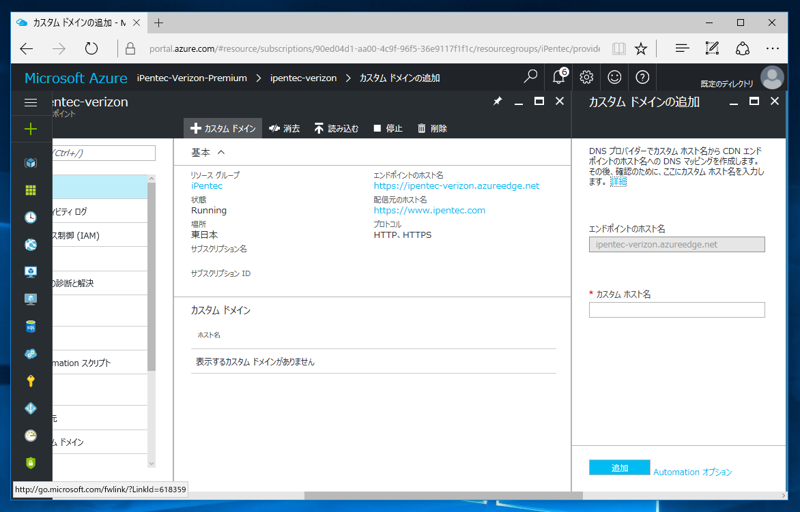Screen dimensions: 800x512
Task: Select the アクセス制御 (IAM) menu item
Action: pyautogui.click(x=99, y=236)
